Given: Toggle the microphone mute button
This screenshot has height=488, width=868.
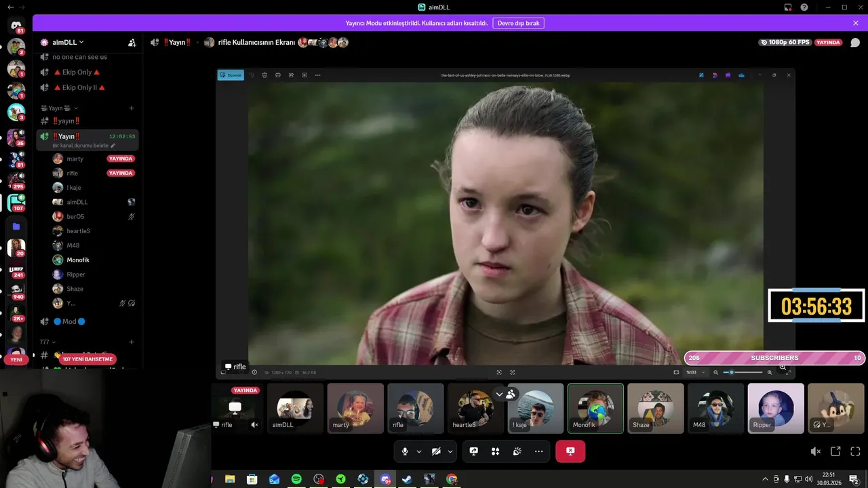Looking at the screenshot, I should click(405, 451).
